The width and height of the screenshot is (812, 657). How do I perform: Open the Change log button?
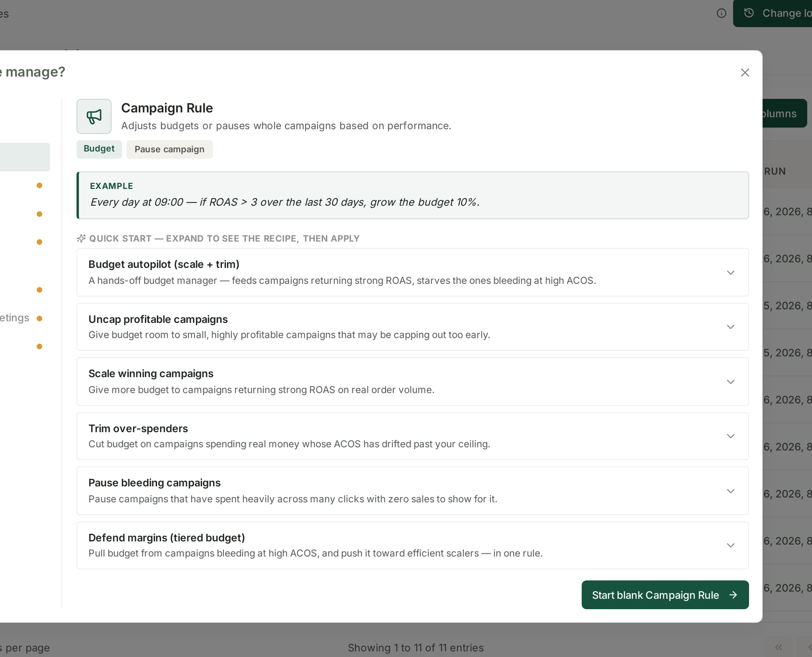pos(772,13)
